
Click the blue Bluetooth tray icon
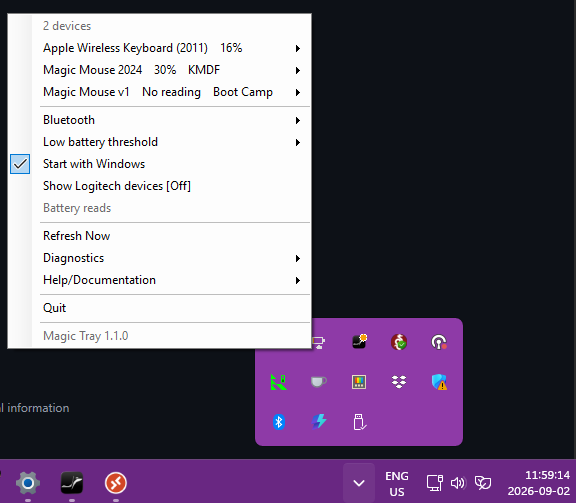279,422
